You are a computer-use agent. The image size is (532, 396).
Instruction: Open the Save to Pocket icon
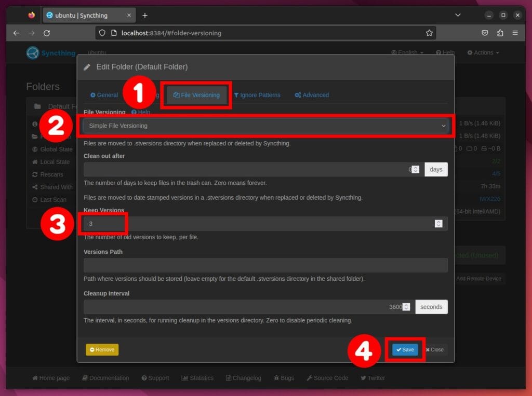click(x=485, y=33)
